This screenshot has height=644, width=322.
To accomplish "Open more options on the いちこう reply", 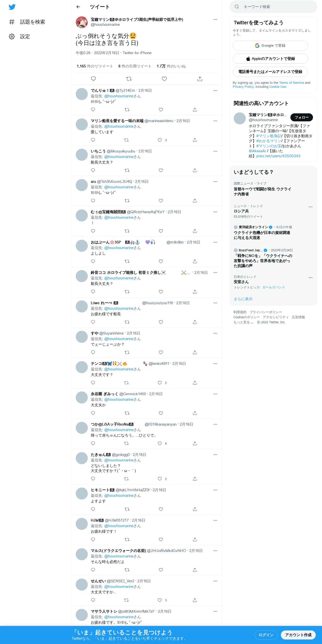I will click(x=215, y=151).
